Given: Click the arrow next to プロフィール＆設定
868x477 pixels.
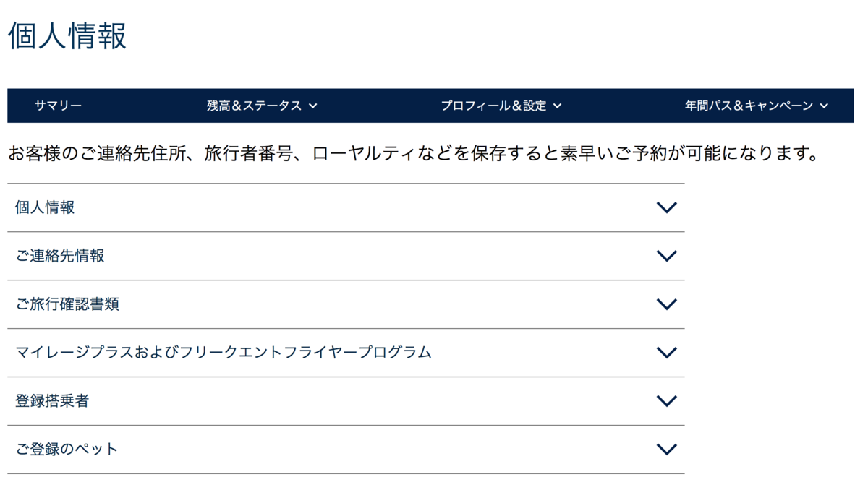Looking at the screenshot, I should 557,106.
